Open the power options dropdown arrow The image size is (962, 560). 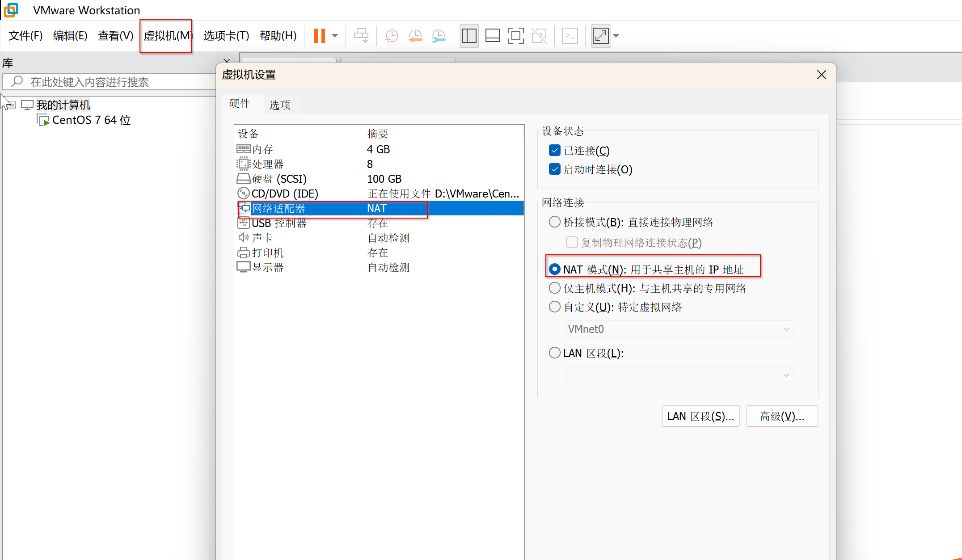335,36
